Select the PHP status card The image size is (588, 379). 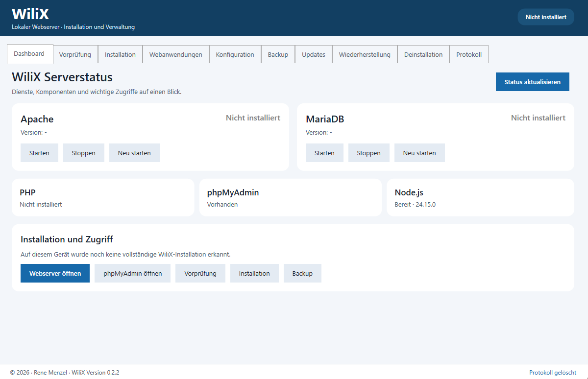coord(103,197)
